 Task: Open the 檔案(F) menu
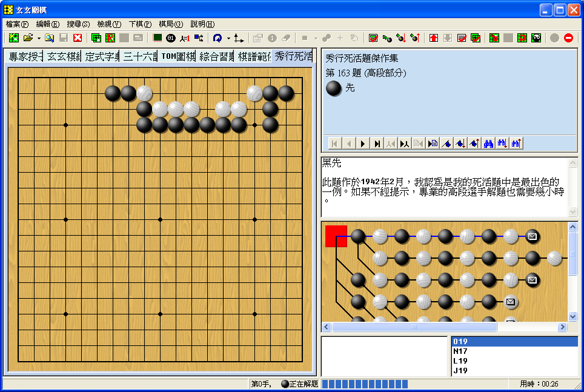(x=17, y=24)
